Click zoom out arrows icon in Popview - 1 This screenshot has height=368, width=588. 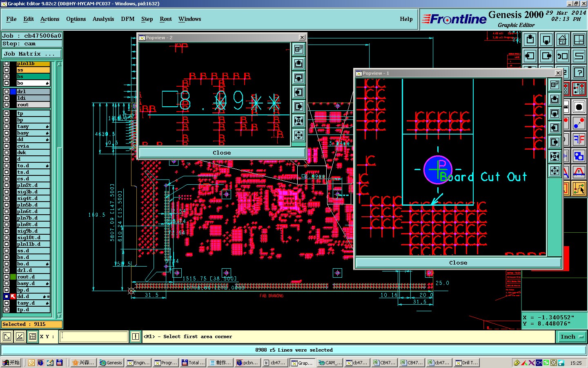tap(555, 171)
